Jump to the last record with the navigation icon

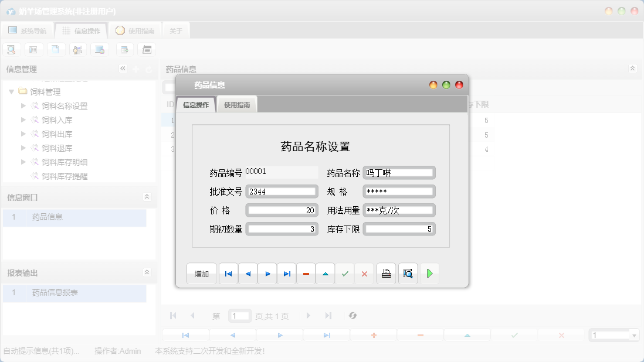click(286, 273)
